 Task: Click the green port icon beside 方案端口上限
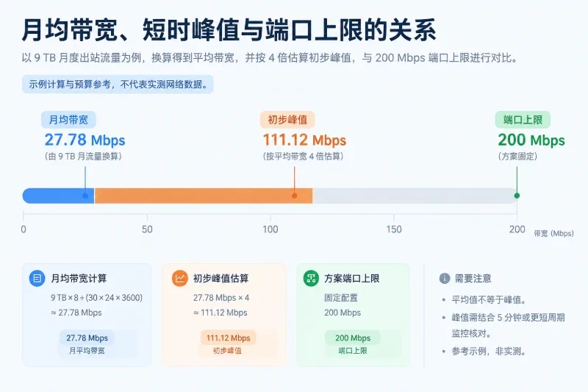pos(311,278)
